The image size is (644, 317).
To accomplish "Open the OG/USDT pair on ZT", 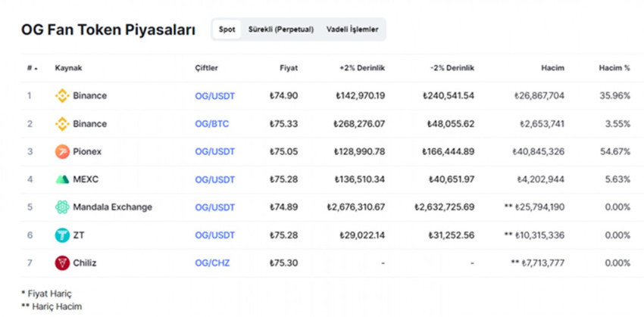I will coord(215,235).
